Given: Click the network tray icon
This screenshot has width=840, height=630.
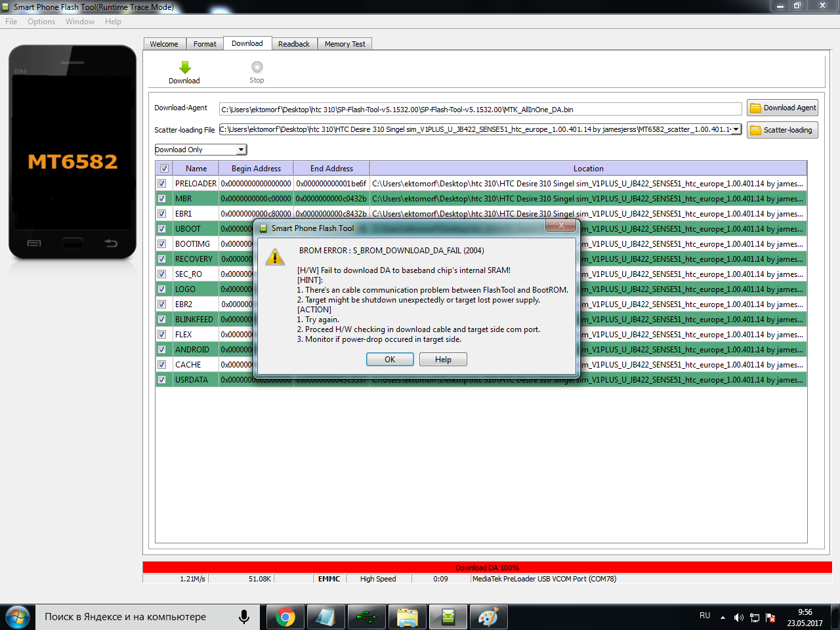Looking at the screenshot, I should [x=755, y=618].
